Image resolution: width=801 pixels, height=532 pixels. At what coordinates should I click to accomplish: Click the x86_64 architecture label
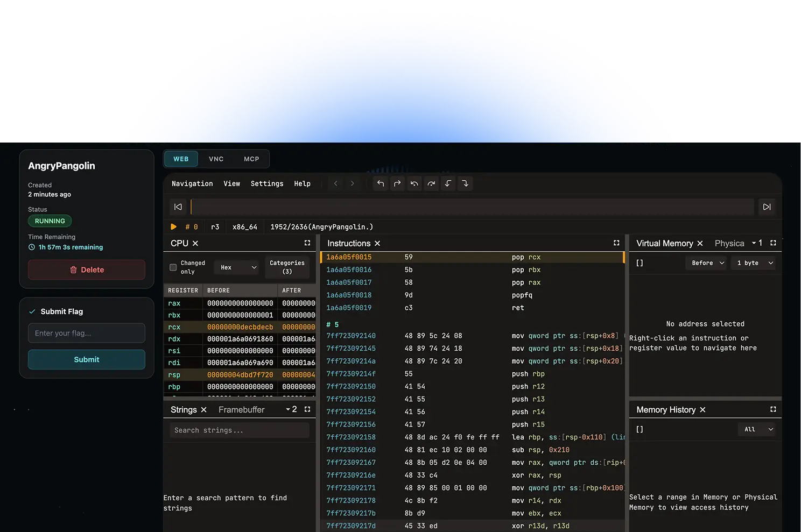pos(245,227)
